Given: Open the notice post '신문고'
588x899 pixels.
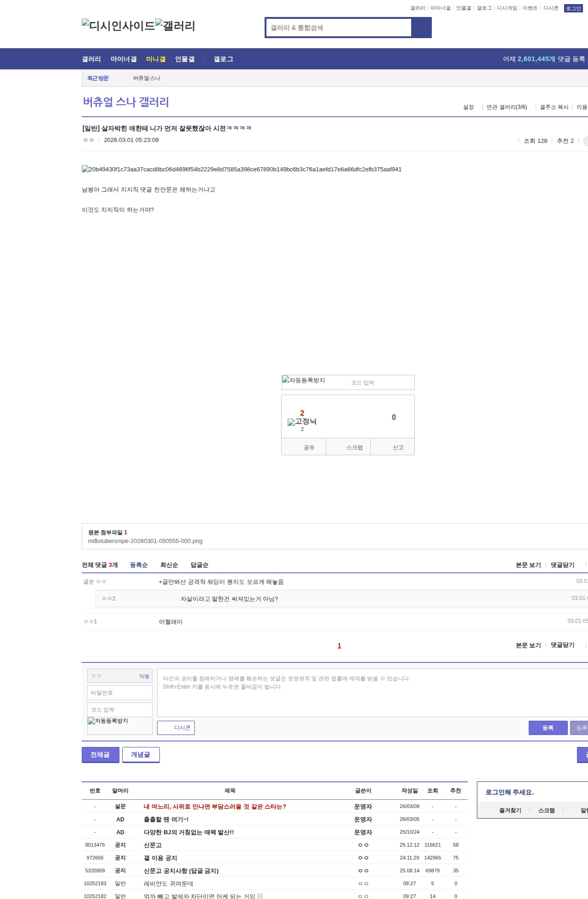Looking at the screenshot, I should coord(153,845).
